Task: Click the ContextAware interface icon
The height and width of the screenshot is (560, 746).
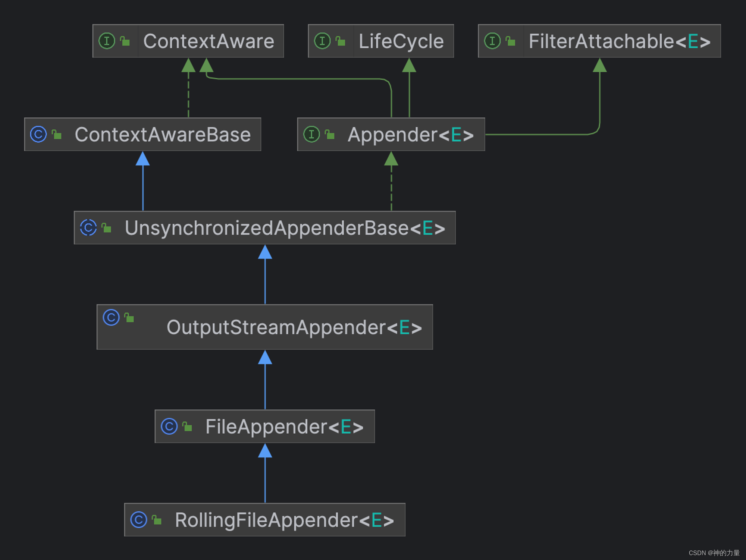Action: click(x=107, y=41)
